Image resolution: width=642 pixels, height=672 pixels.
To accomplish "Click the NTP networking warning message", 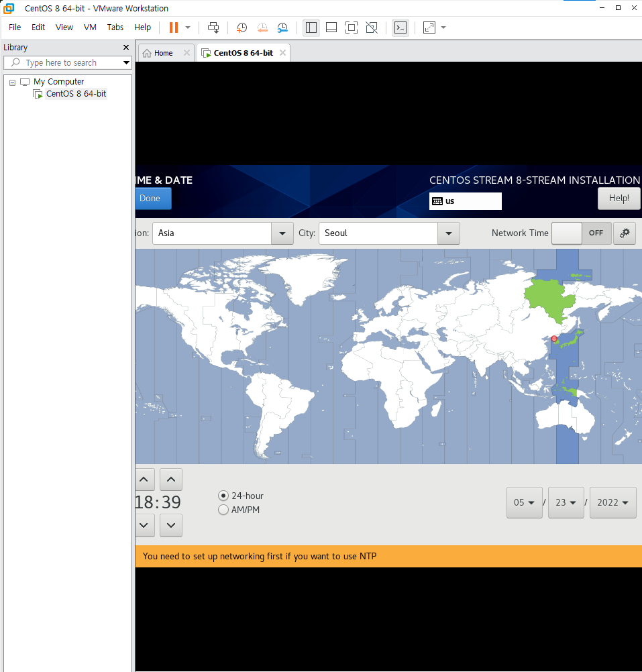I will pyautogui.click(x=260, y=556).
